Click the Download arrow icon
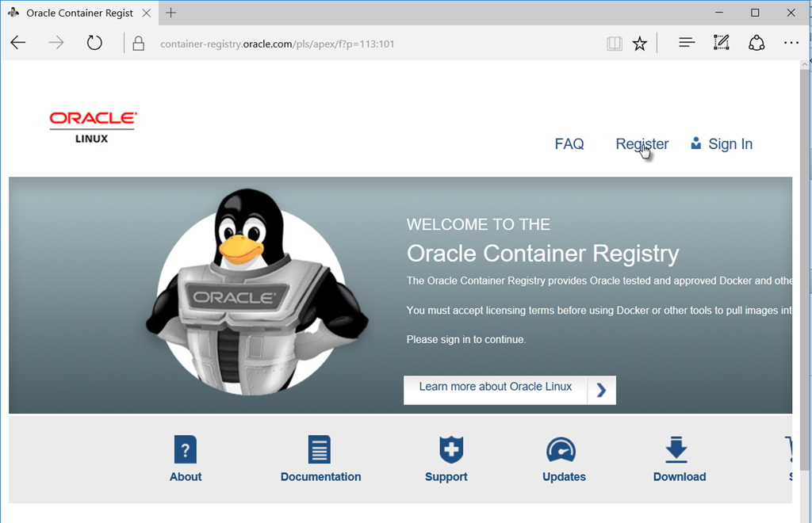 coord(676,450)
